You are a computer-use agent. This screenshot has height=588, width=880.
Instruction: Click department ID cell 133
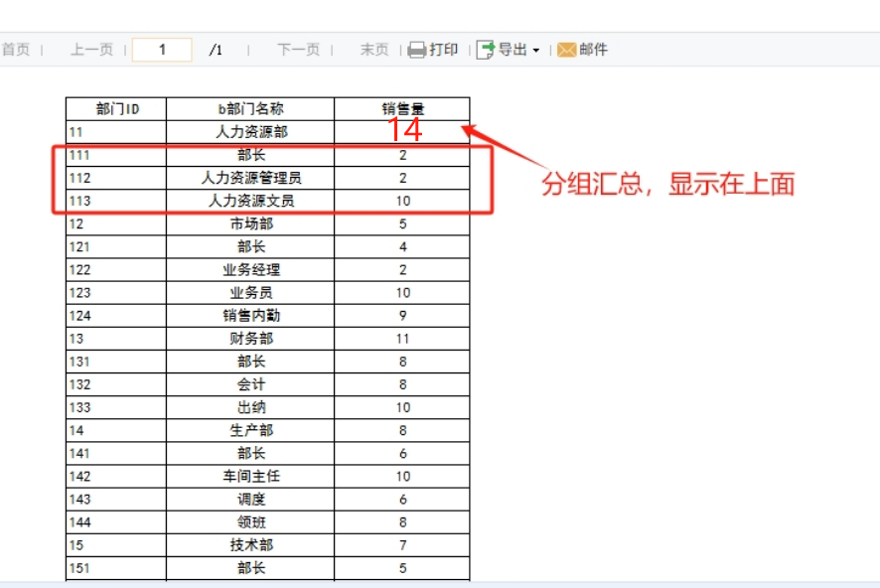pyautogui.click(x=116, y=408)
